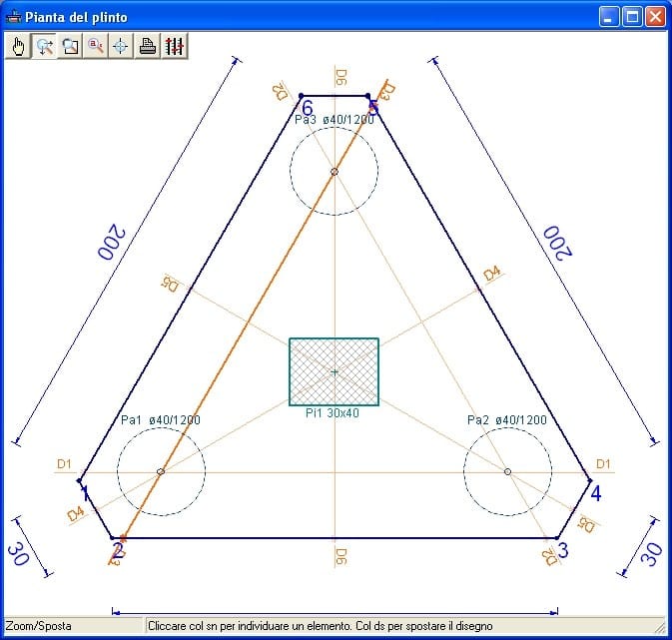Image resolution: width=672 pixels, height=640 pixels.
Task: Close the Pianta del plinto window
Action: pyautogui.click(x=655, y=17)
